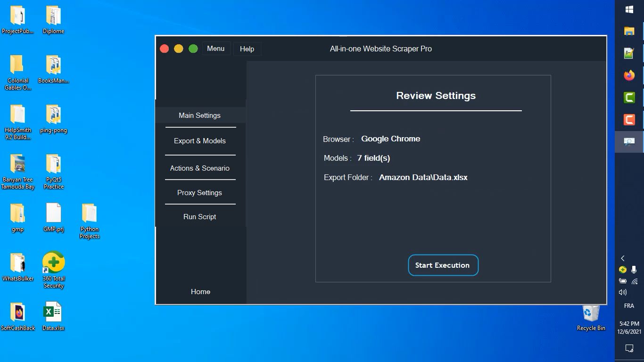The height and width of the screenshot is (362, 644).
Task: Select the Main Settings tab
Action: tap(199, 115)
